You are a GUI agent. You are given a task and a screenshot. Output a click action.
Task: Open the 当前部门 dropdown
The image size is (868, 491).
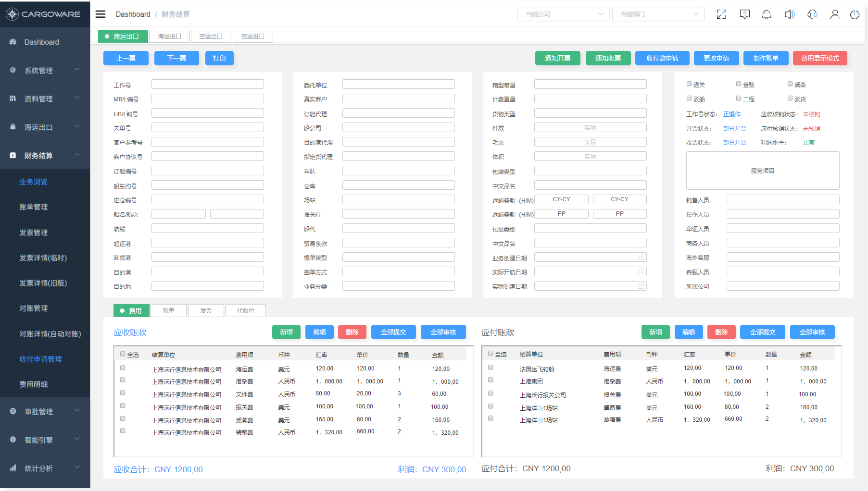658,14
